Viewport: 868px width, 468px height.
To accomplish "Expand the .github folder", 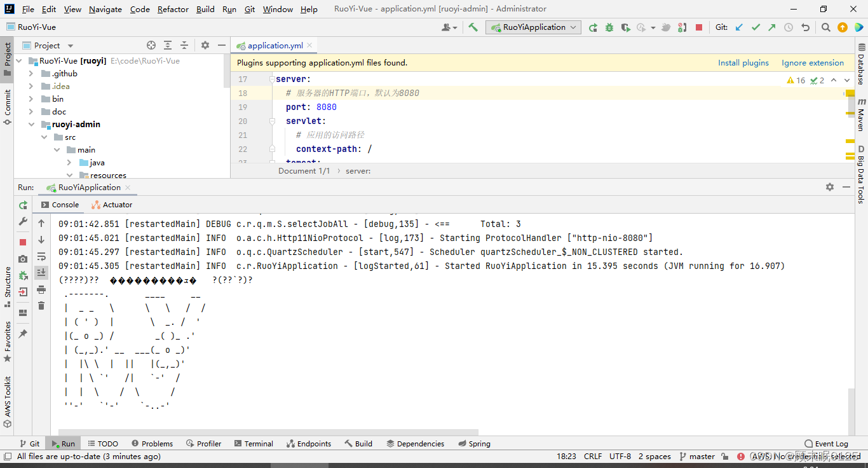I will [x=31, y=74].
